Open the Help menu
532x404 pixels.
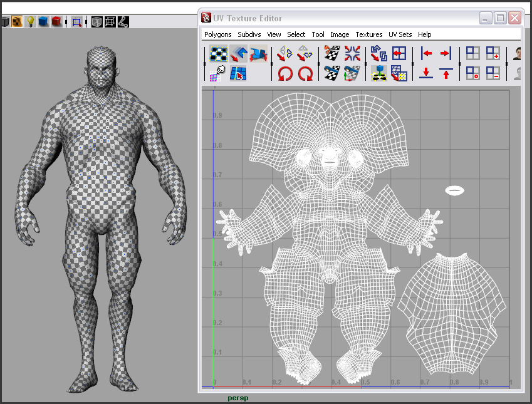click(424, 34)
